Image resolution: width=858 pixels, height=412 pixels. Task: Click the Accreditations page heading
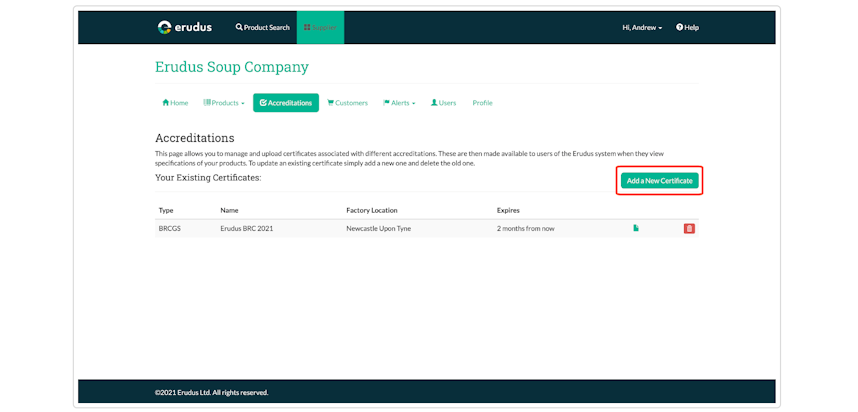point(195,138)
